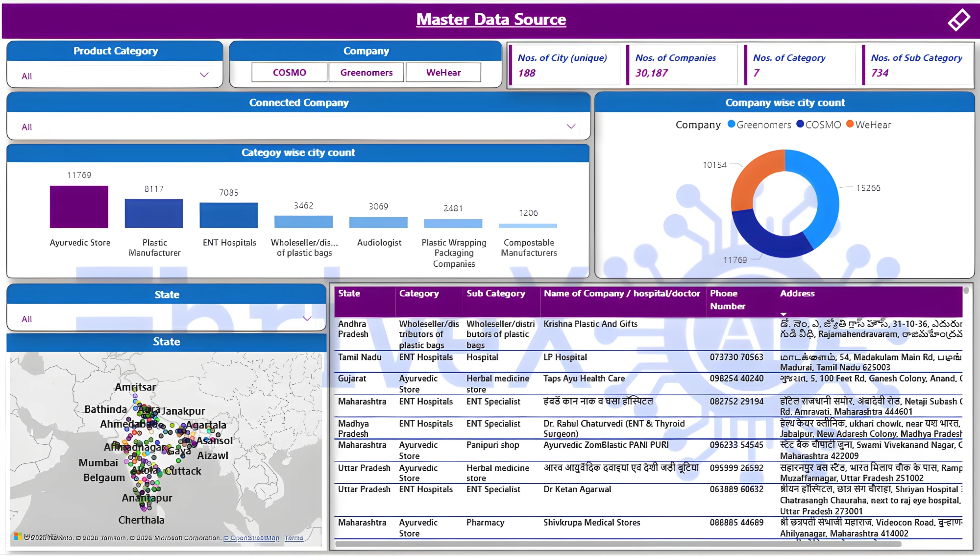
Task: Select the Ayurvedic Store bar
Action: [x=79, y=206]
